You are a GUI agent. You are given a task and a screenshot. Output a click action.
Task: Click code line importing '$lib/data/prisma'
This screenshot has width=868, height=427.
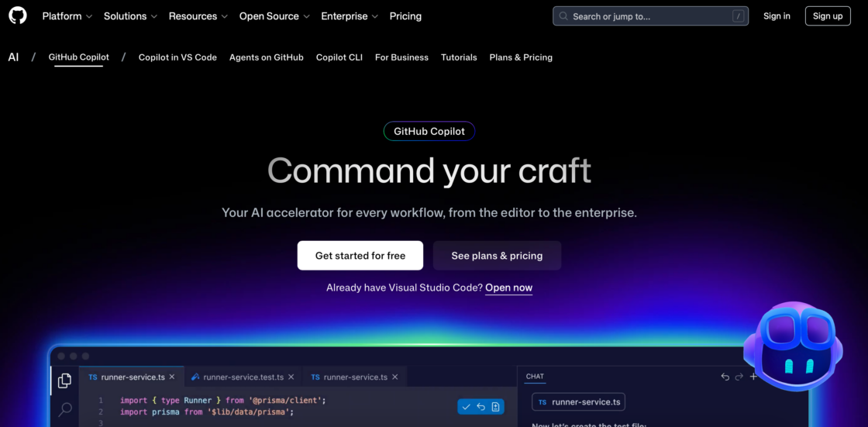[206, 412]
